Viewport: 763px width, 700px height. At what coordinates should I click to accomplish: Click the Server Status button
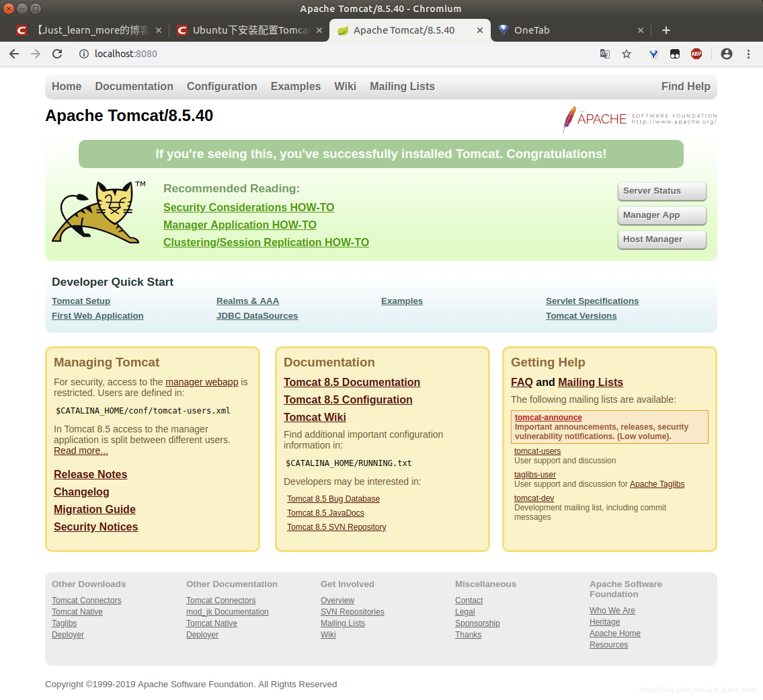pos(661,191)
